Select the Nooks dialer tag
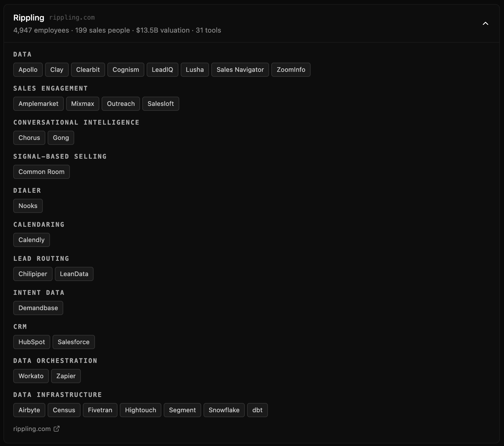The width and height of the screenshot is (504, 446). tap(28, 206)
